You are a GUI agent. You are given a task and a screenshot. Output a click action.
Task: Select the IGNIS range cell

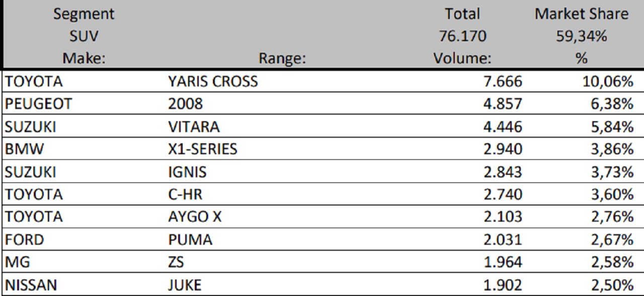point(187,172)
